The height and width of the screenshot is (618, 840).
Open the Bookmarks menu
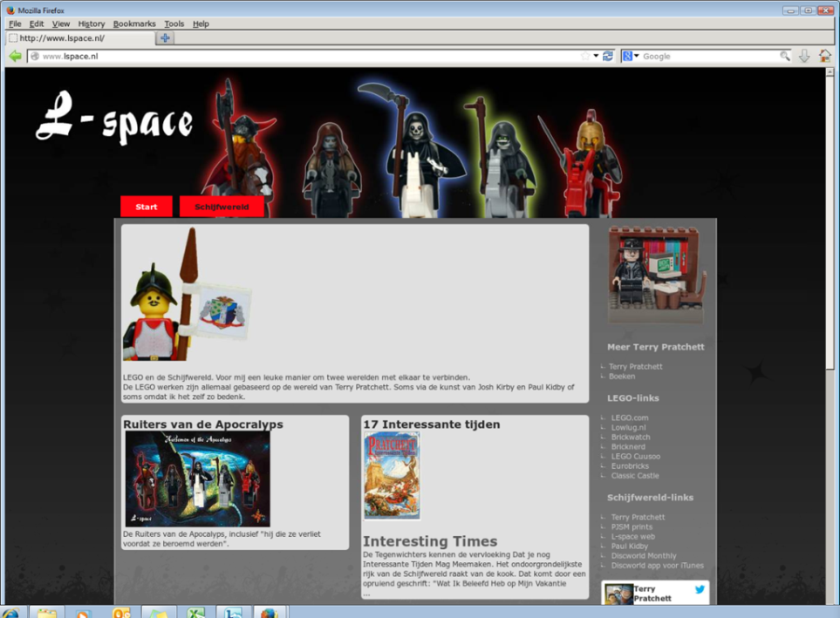click(134, 24)
